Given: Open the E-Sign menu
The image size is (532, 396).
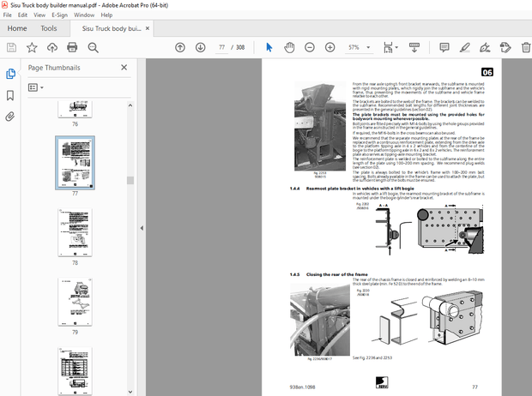Looking at the screenshot, I should tap(59, 15).
